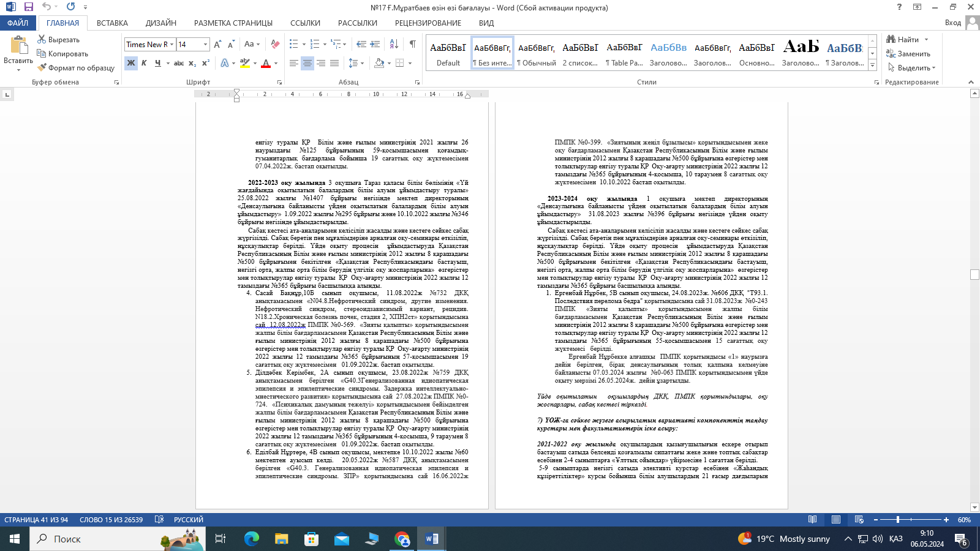Increase font size with grow font icon
The image size is (980, 551).
[x=217, y=44]
